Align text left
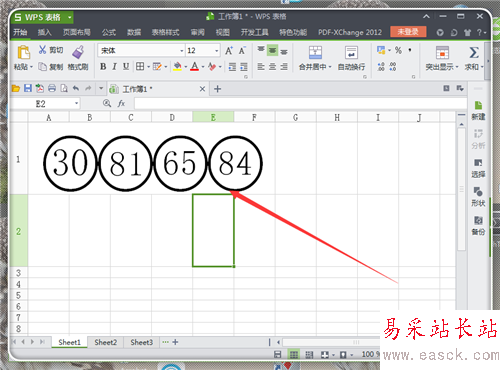Image resolution: width=500 pixels, height=370 pixels. (261, 67)
